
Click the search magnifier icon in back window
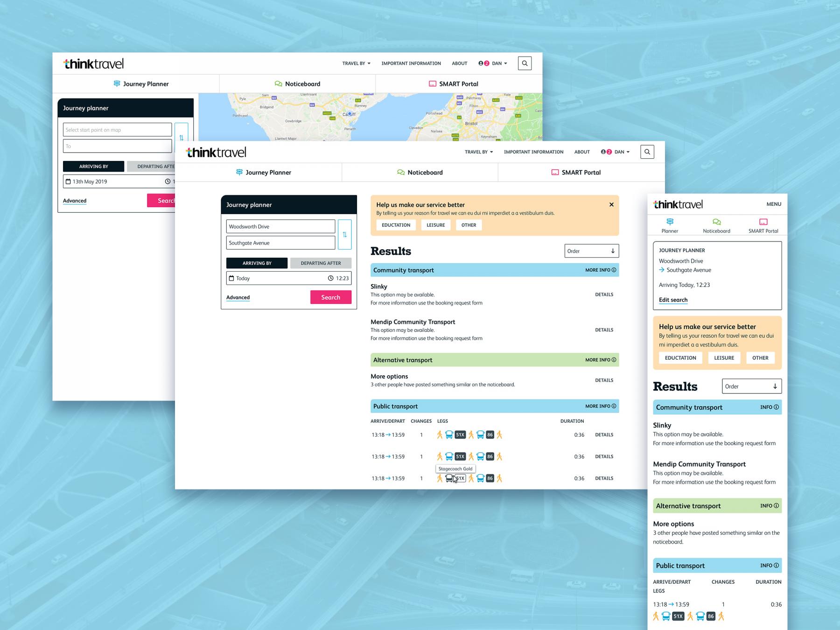525,63
